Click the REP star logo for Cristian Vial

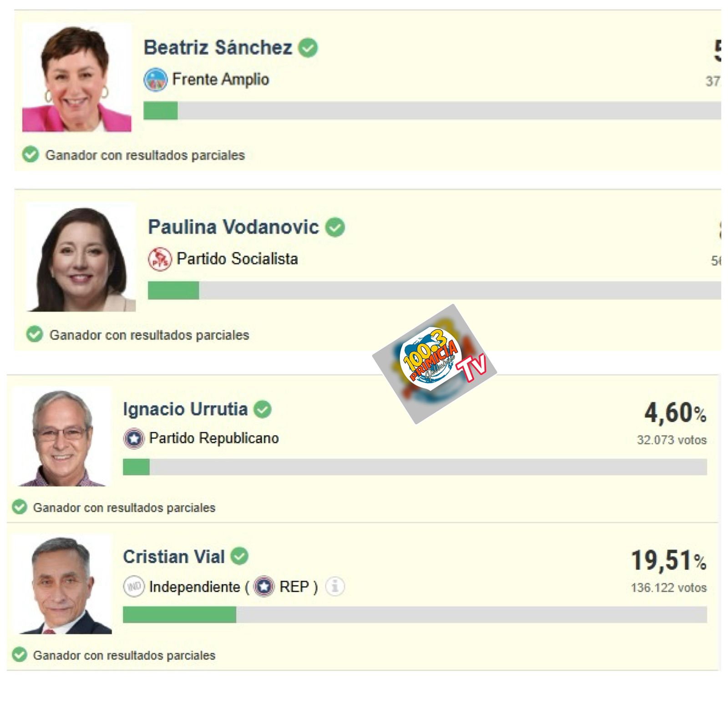tap(264, 586)
